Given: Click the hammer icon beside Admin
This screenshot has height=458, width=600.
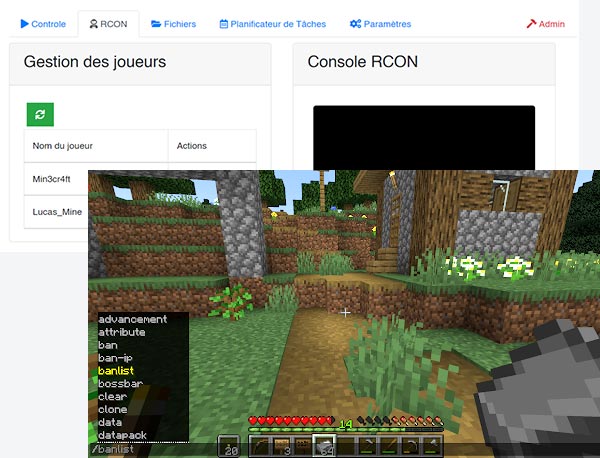Looking at the screenshot, I should coord(531,24).
